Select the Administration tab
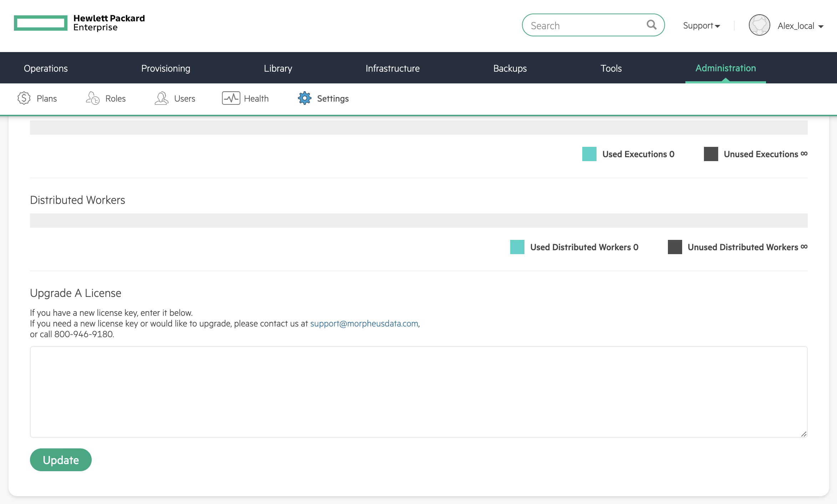837x504 pixels. point(725,68)
